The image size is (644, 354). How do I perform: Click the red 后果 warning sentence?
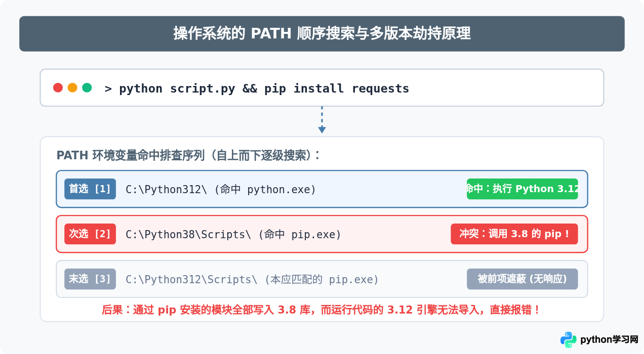coord(322,309)
